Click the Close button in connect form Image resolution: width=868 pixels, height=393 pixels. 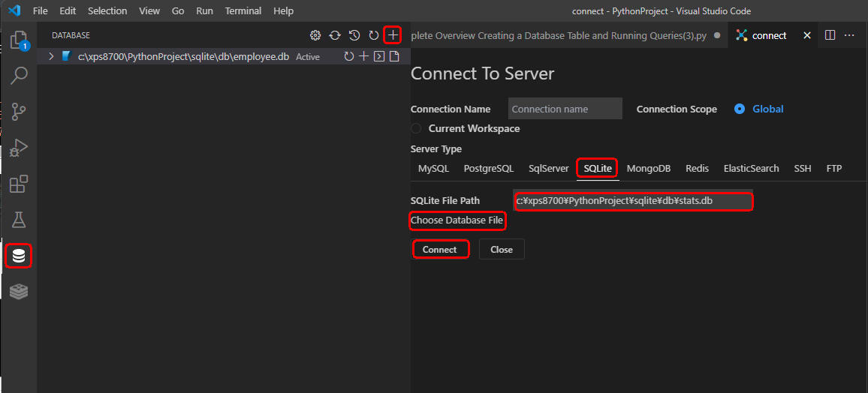coord(502,249)
